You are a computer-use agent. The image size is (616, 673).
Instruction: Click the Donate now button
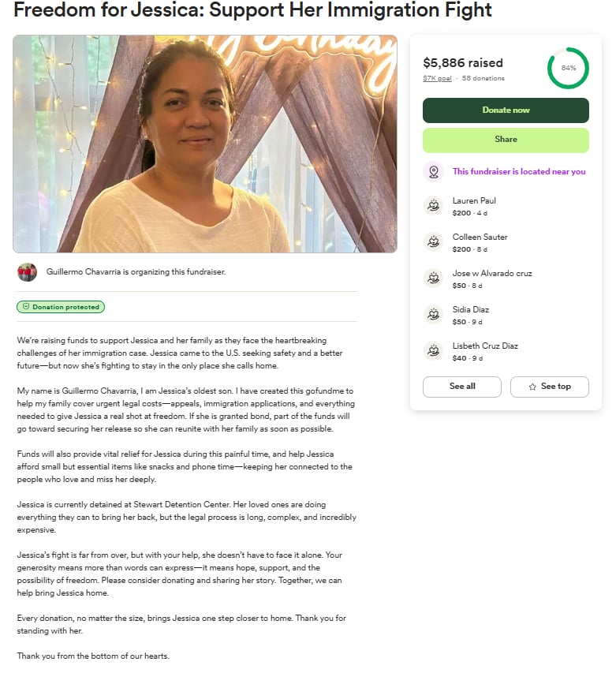tap(506, 110)
